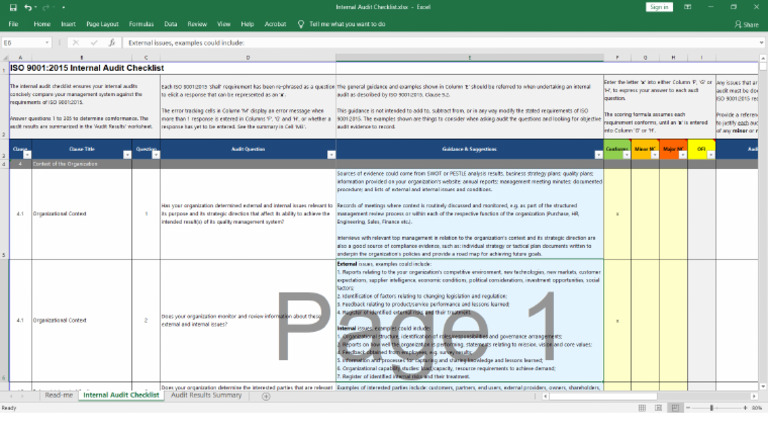Click the vertical scrollbar down arrow

763,386
